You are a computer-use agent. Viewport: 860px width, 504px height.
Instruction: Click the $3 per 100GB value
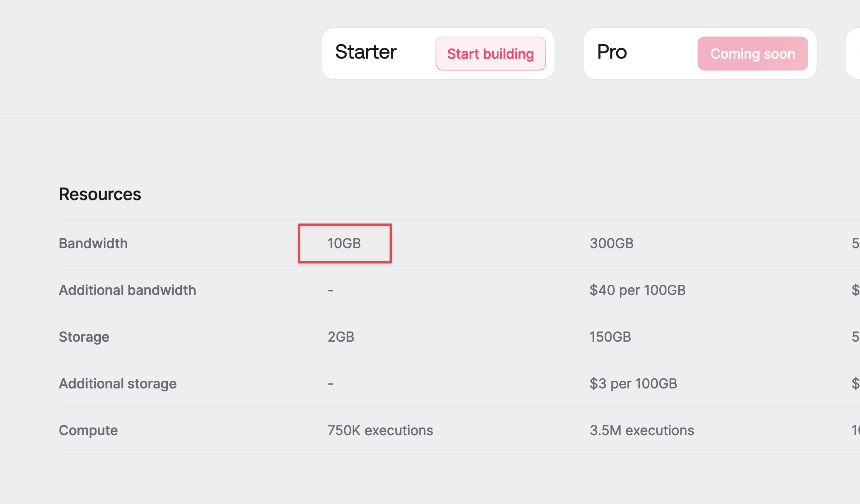[633, 383]
